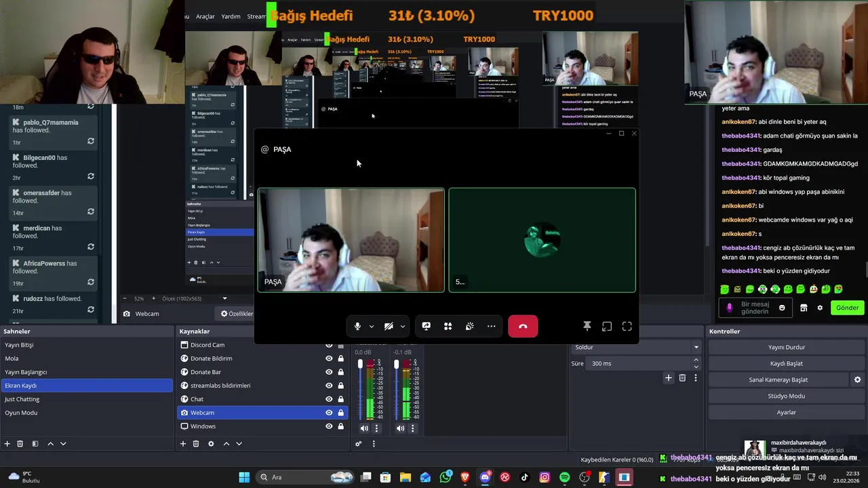Image resolution: width=868 pixels, height=488 pixels.
Task: Switch to the Mola scene
Action: [87, 359]
